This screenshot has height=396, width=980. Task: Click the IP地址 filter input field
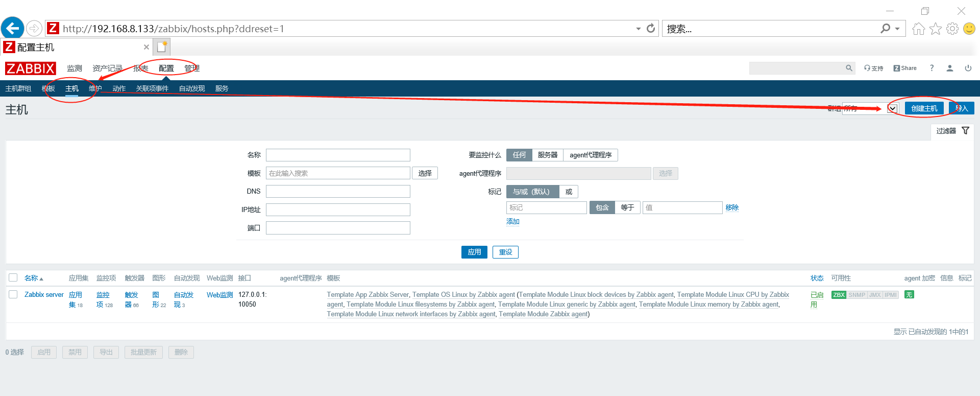[338, 209]
